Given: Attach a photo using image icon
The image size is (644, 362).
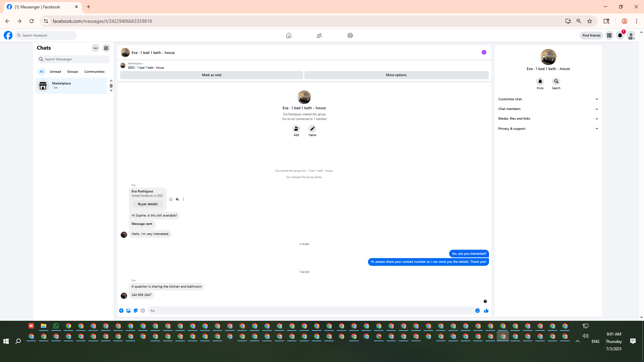Looking at the screenshot, I should [128, 311].
